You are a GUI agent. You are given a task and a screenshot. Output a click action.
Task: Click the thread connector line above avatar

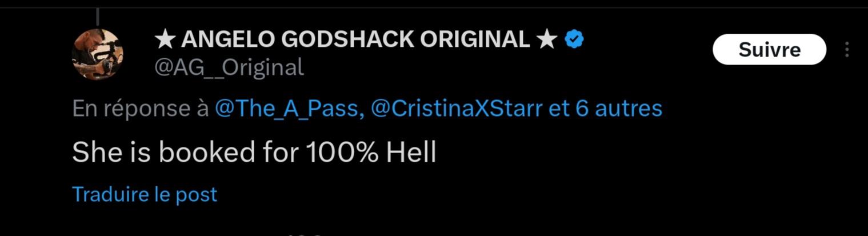click(x=98, y=15)
